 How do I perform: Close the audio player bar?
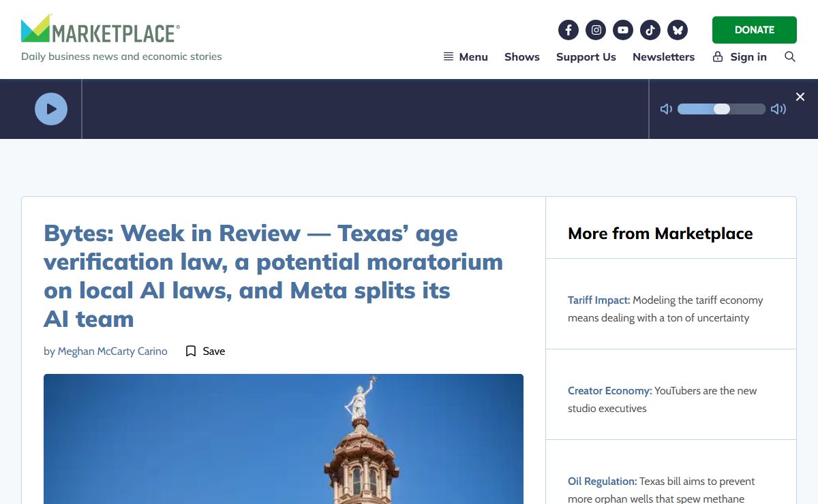(800, 97)
